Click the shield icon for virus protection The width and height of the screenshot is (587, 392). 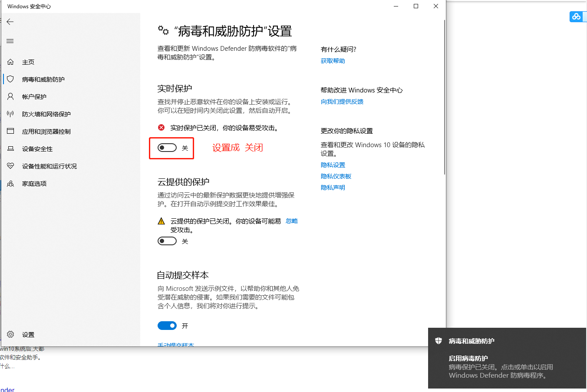10,79
